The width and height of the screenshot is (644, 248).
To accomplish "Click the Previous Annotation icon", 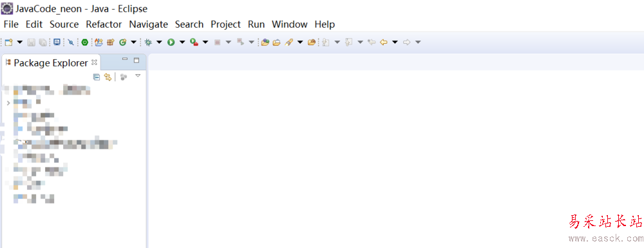I will pyautogui.click(x=348, y=42).
